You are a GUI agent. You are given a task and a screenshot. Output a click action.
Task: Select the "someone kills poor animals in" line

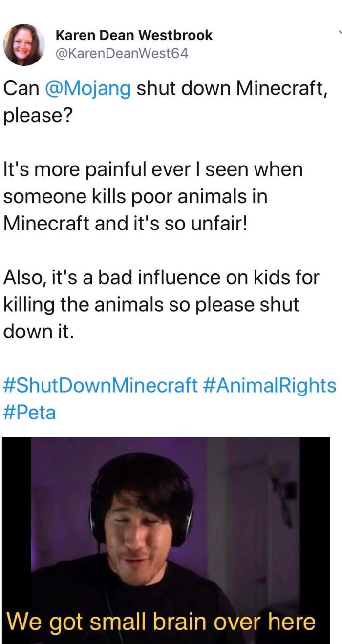135,197
